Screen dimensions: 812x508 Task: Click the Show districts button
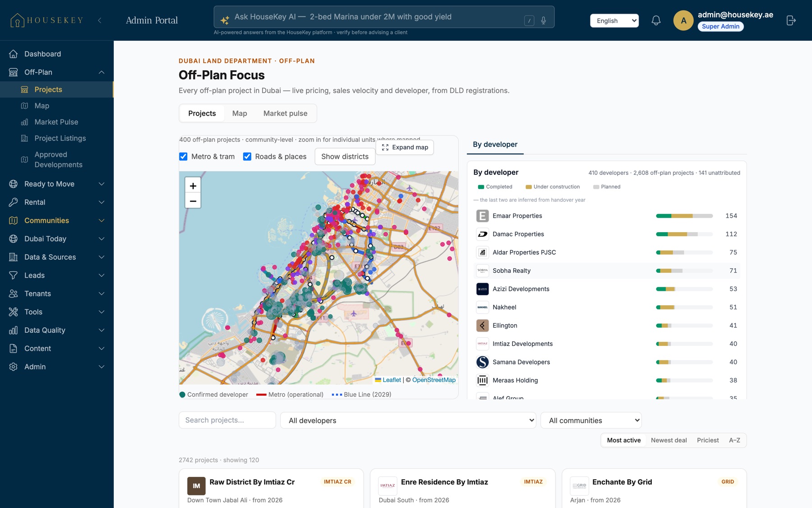(x=345, y=156)
